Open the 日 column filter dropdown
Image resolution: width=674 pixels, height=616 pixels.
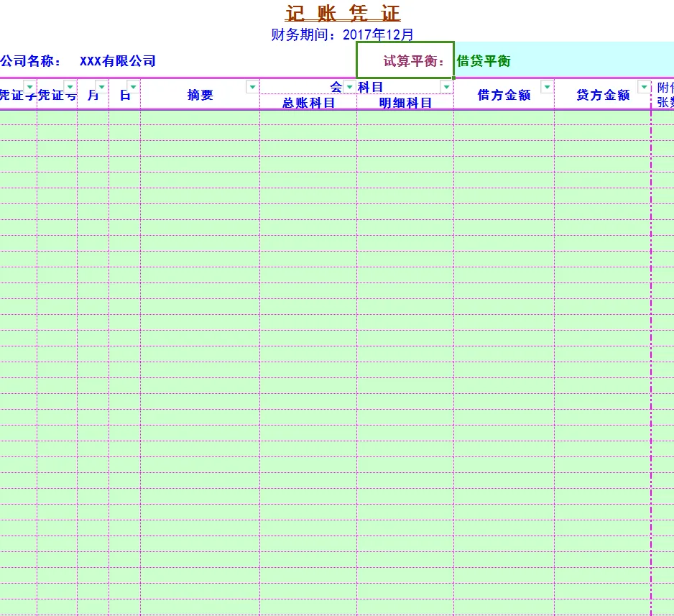click(x=133, y=87)
